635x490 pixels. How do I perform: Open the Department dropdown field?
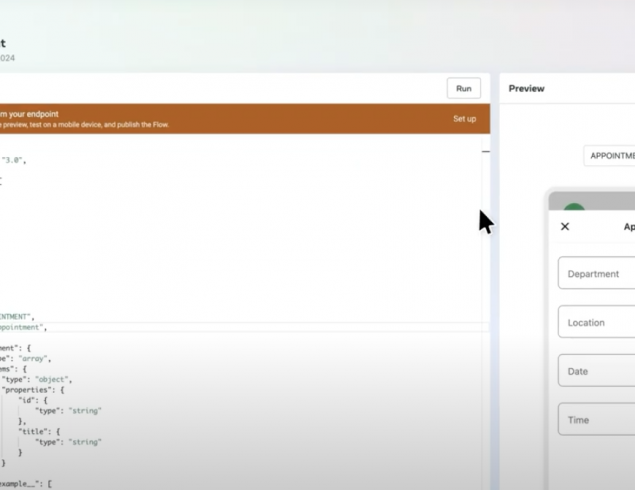pos(597,274)
